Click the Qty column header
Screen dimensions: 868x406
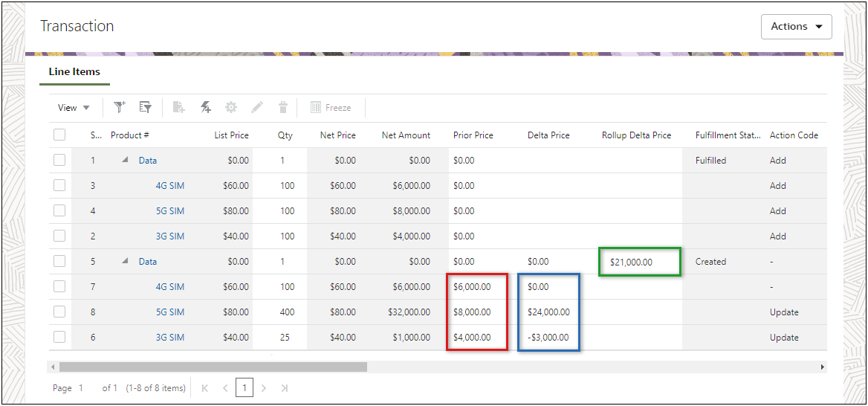(x=285, y=135)
